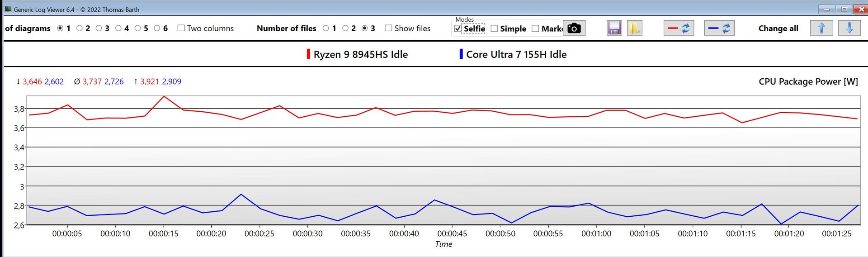This screenshot has height=257, width=868.
Task: Click the blue line swap icon
Action: pyautogui.click(x=719, y=28)
